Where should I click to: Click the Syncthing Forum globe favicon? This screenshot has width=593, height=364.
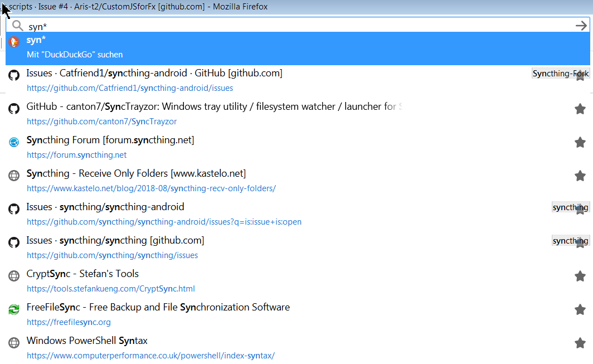coord(13,142)
